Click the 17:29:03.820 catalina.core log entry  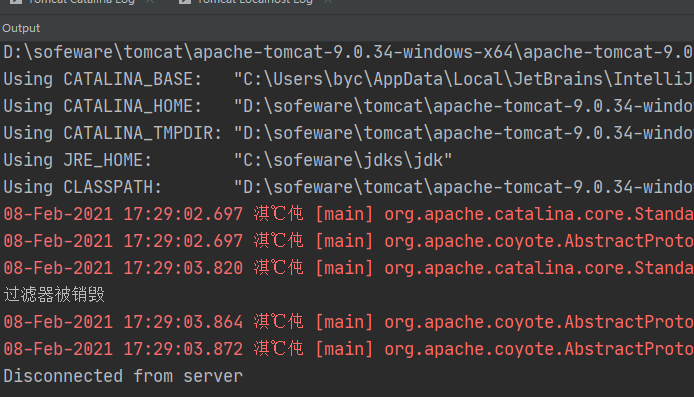click(x=348, y=268)
